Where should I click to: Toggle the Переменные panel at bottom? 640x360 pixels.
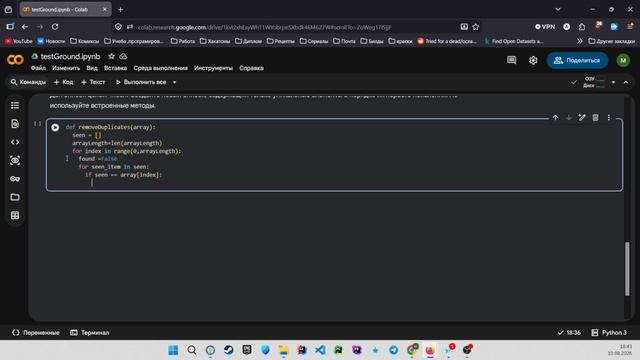[x=36, y=333]
